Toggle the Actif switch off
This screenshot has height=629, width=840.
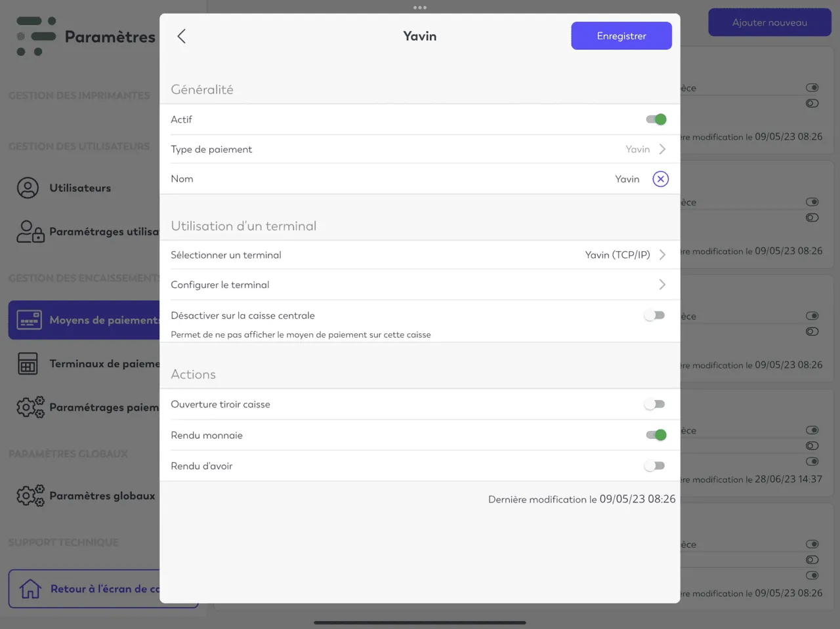(x=656, y=119)
